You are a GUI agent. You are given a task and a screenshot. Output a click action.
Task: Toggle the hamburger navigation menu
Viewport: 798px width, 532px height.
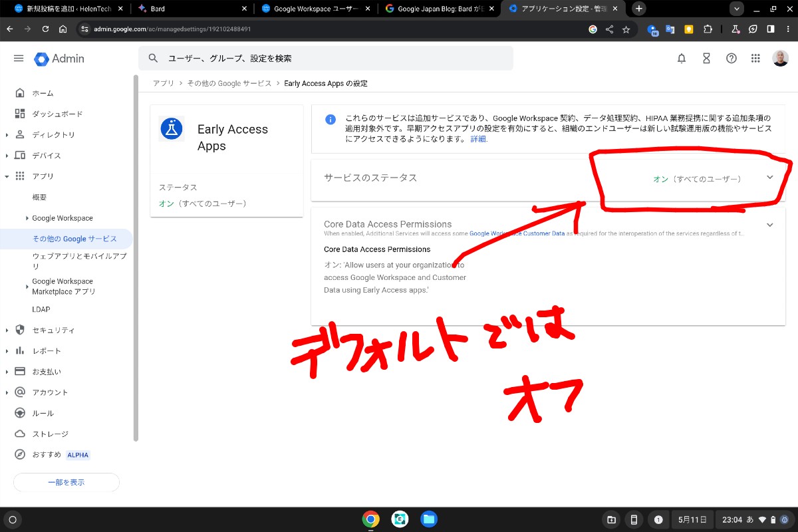point(19,59)
